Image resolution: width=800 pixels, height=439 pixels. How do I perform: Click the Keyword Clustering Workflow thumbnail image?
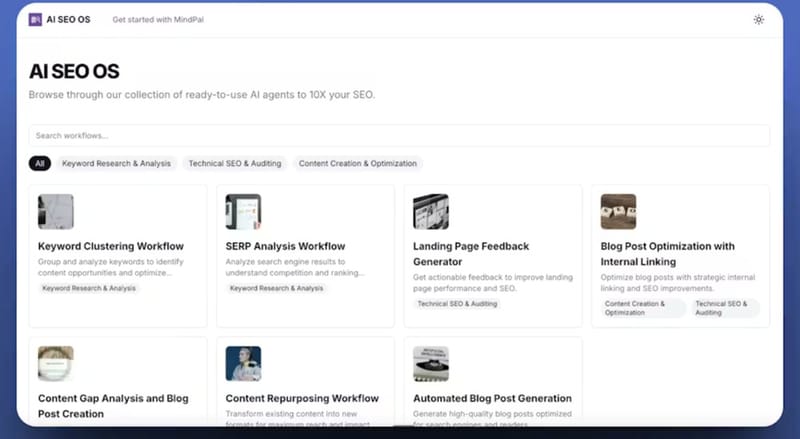click(x=56, y=212)
